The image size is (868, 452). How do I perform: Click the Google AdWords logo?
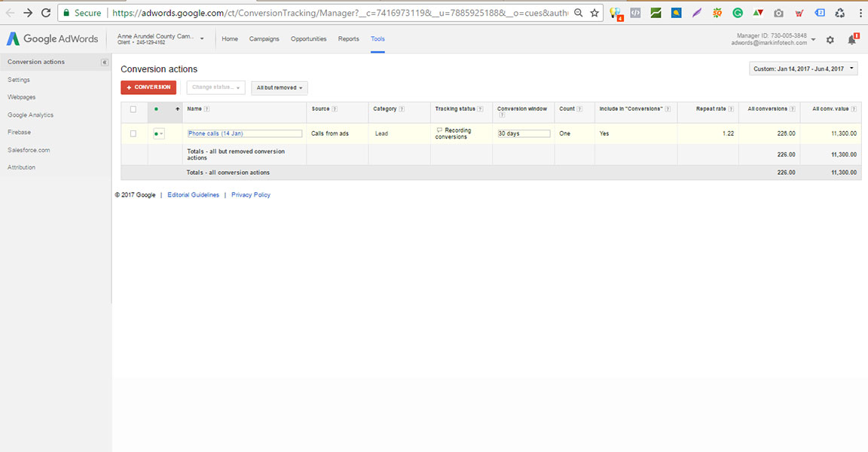pos(53,39)
